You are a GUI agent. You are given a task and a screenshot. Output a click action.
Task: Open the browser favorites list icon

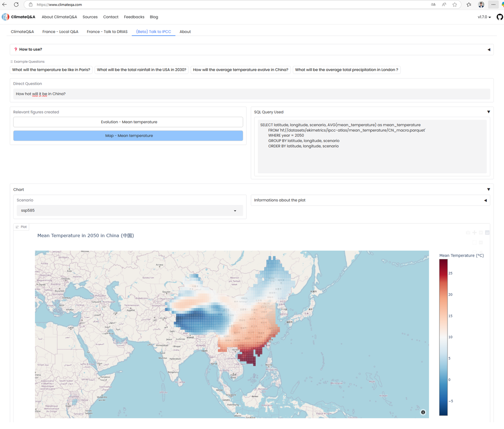click(x=469, y=5)
